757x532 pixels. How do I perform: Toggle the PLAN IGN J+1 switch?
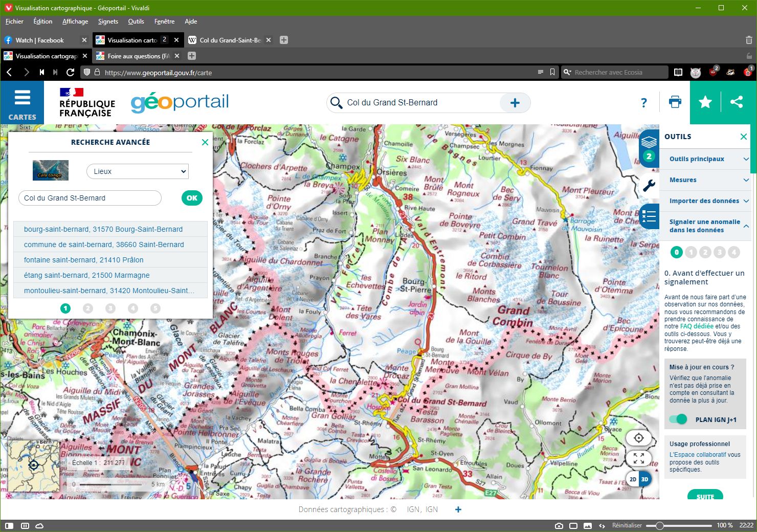[x=678, y=419]
